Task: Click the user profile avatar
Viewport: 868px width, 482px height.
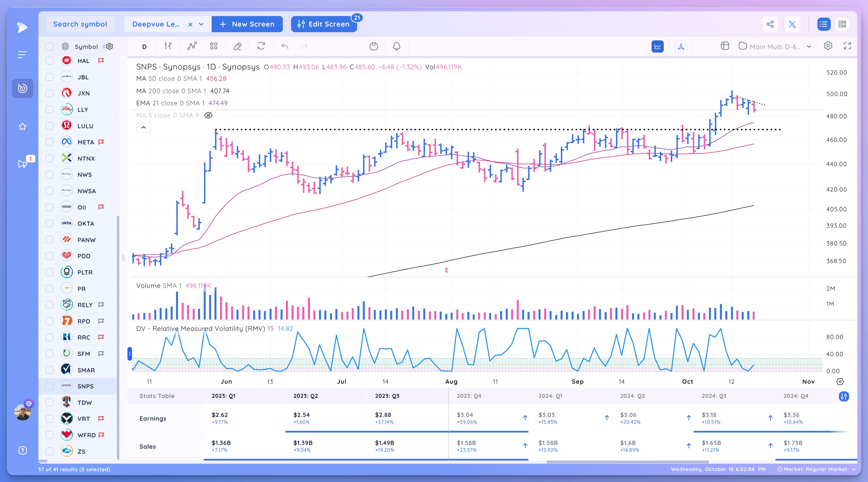Action: point(23,412)
